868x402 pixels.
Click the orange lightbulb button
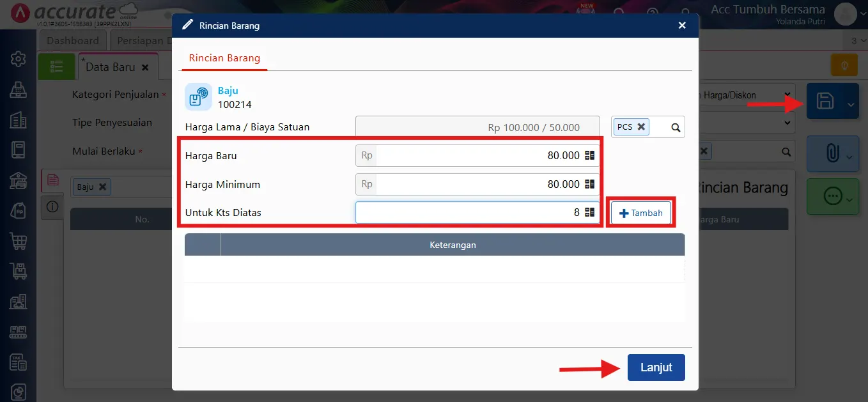(x=844, y=65)
